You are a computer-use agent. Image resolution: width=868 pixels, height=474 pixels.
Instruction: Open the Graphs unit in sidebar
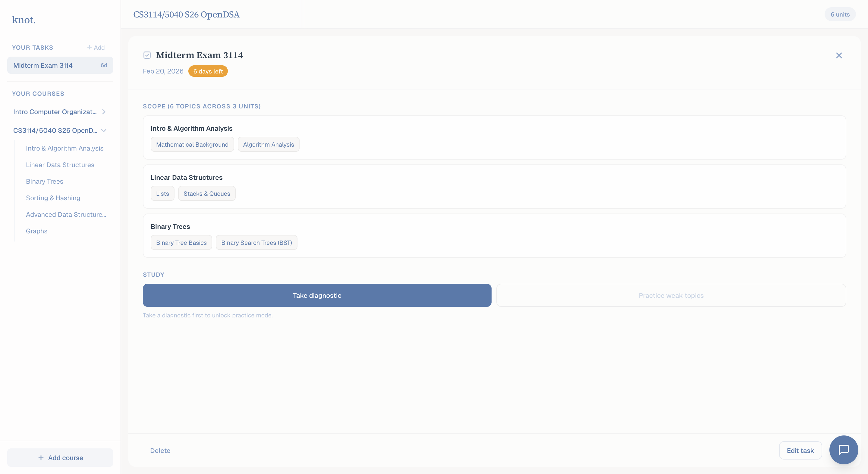click(x=36, y=231)
